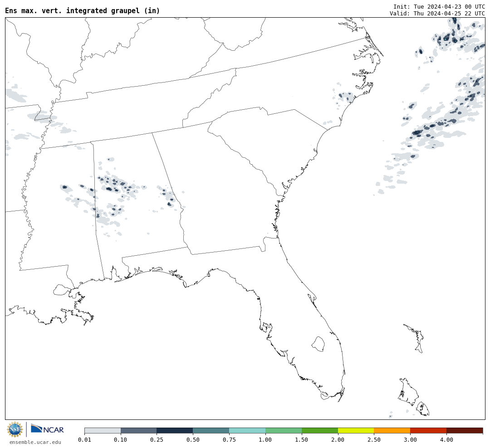Click the 4.00 colorbar label
490x448 pixels.
(446, 440)
